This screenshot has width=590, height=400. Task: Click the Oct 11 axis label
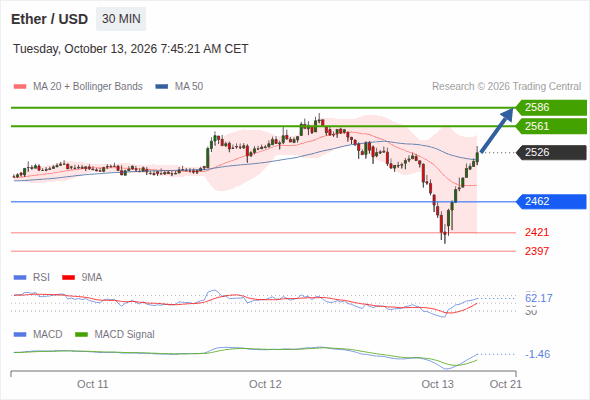point(93,384)
